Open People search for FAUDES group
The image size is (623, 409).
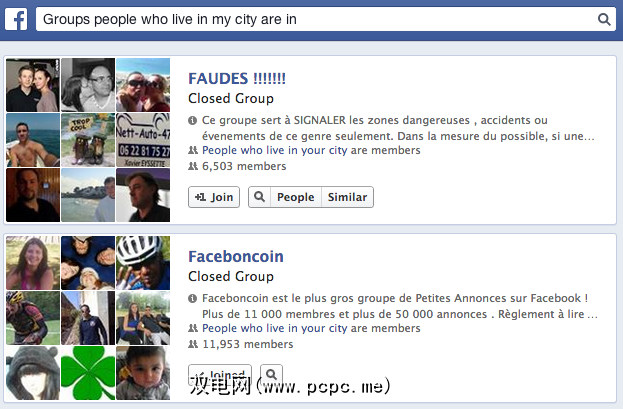(x=296, y=197)
